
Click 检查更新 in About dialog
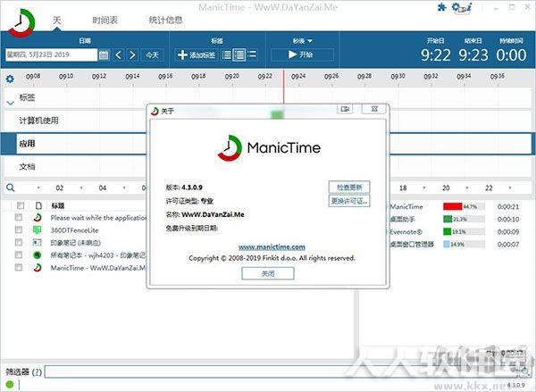click(x=349, y=188)
